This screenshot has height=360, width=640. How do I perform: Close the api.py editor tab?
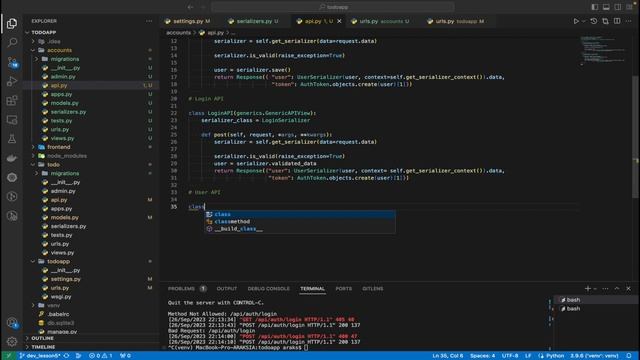[x=339, y=21]
